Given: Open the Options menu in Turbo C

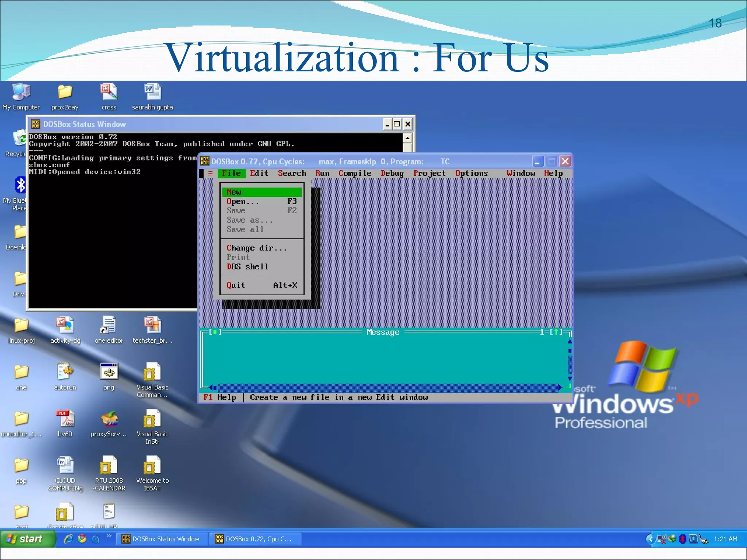Looking at the screenshot, I should point(471,174).
